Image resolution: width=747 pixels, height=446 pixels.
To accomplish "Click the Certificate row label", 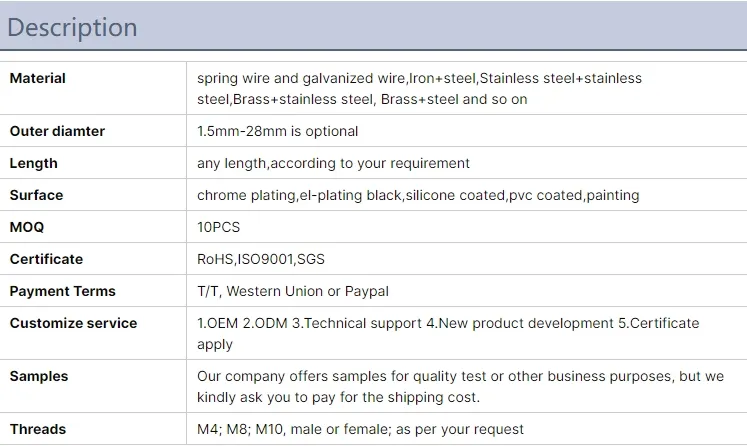I will [x=46, y=259].
